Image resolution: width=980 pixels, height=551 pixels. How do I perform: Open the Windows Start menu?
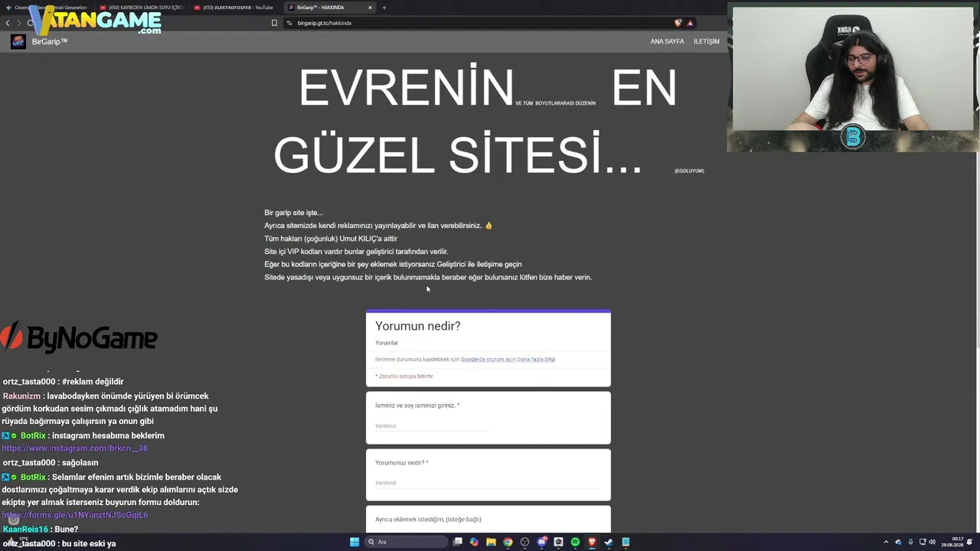354,542
